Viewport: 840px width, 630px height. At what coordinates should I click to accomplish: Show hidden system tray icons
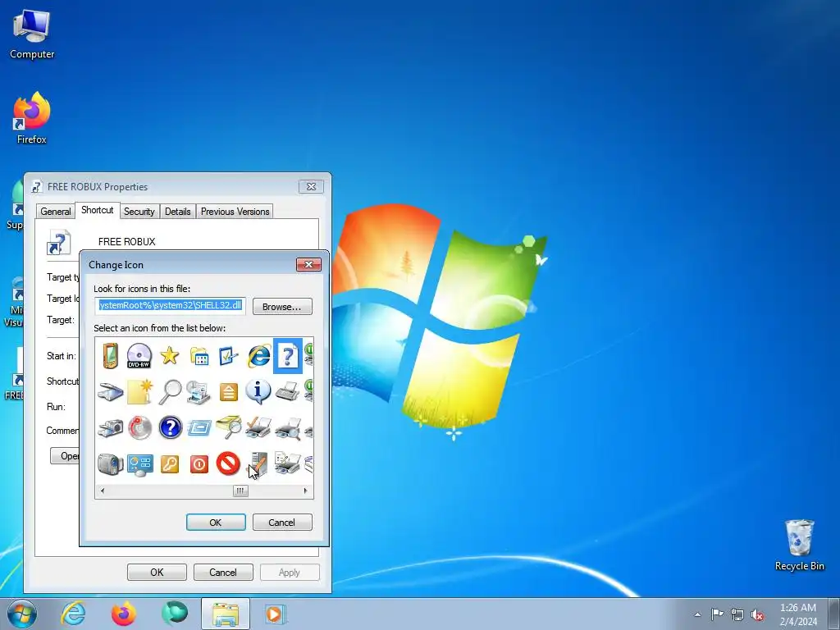[x=697, y=614]
